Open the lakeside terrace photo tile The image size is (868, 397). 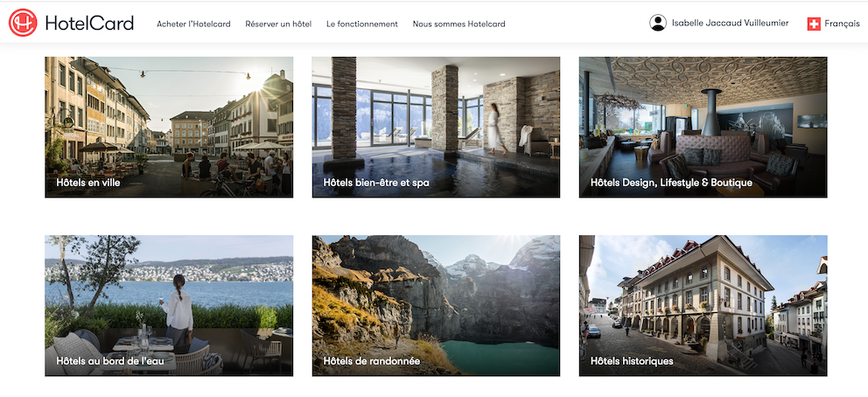point(169,293)
